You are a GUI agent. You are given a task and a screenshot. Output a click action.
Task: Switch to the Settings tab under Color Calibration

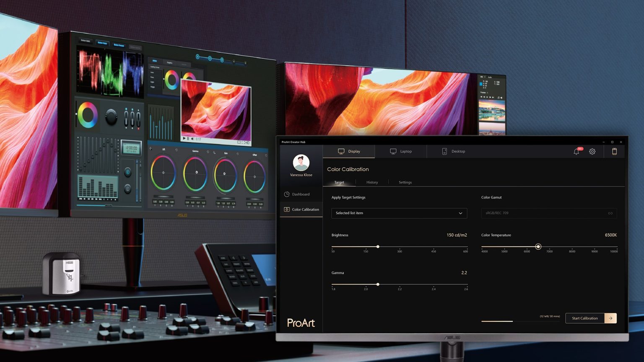coord(405,182)
